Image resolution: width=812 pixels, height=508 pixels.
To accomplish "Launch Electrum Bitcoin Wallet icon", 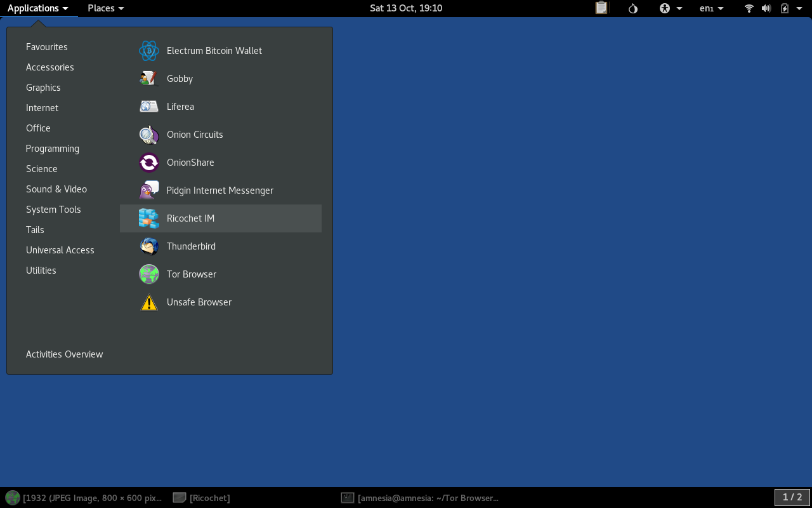I will click(149, 51).
